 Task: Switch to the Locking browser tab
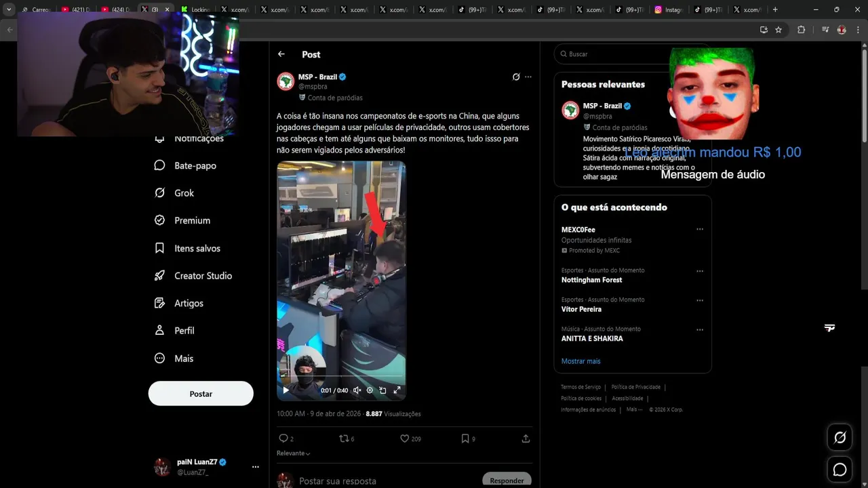(x=196, y=9)
